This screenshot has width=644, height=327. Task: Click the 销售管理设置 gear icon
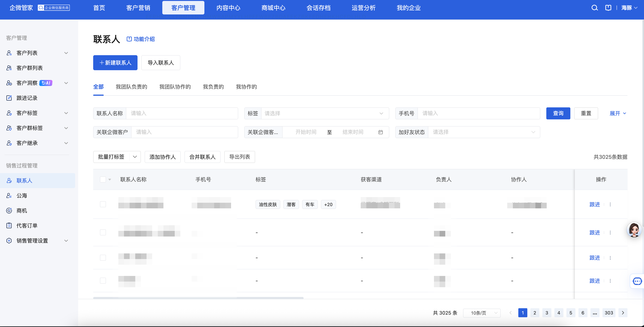(x=9, y=241)
